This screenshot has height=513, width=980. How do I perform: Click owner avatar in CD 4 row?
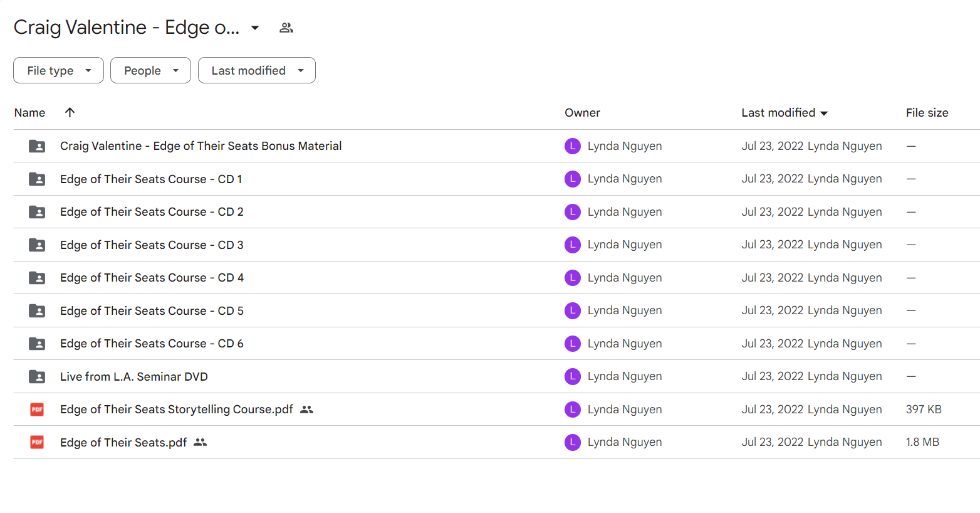(573, 278)
